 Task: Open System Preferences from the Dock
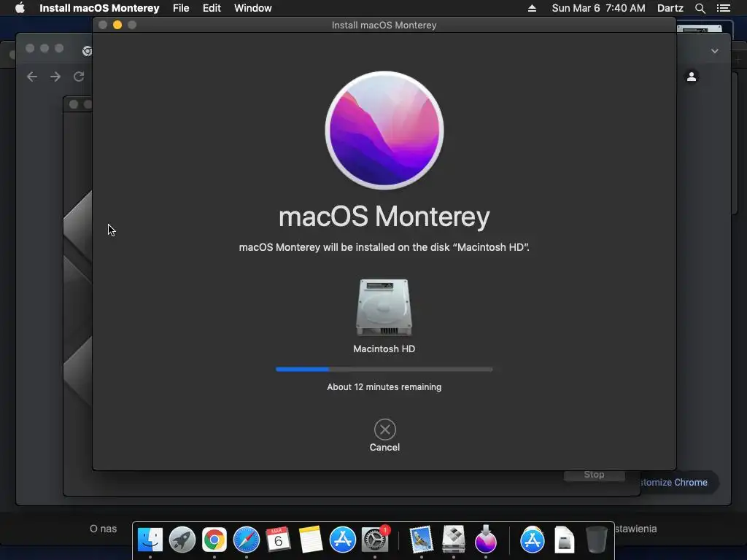[375, 540]
